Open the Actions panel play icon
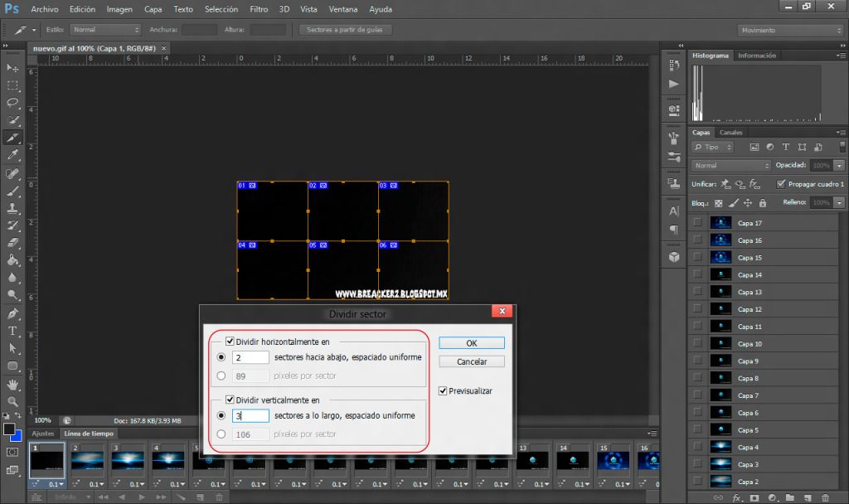The image size is (849, 504). pyautogui.click(x=673, y=84)
